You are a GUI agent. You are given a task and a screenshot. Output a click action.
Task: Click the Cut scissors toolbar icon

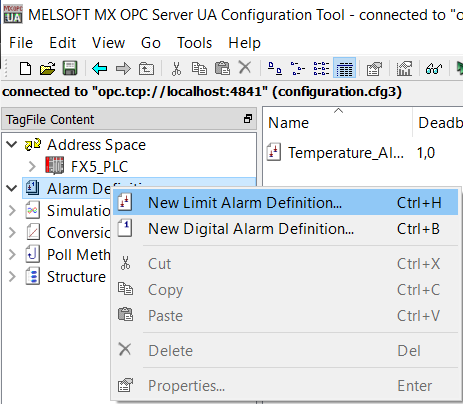[176, 69]
